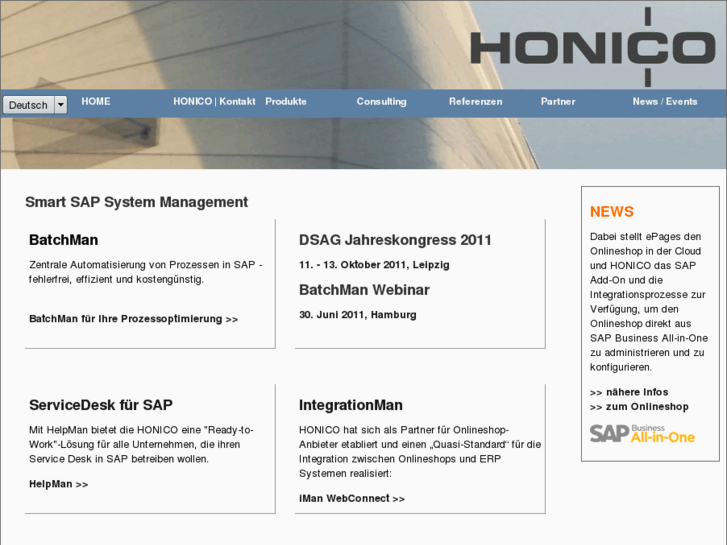This screenshot has height=545, width=727.
Task: Follow the 'BatchMan für Ihre Prozessoptimierung' link
Action: (x=133, y=319)
